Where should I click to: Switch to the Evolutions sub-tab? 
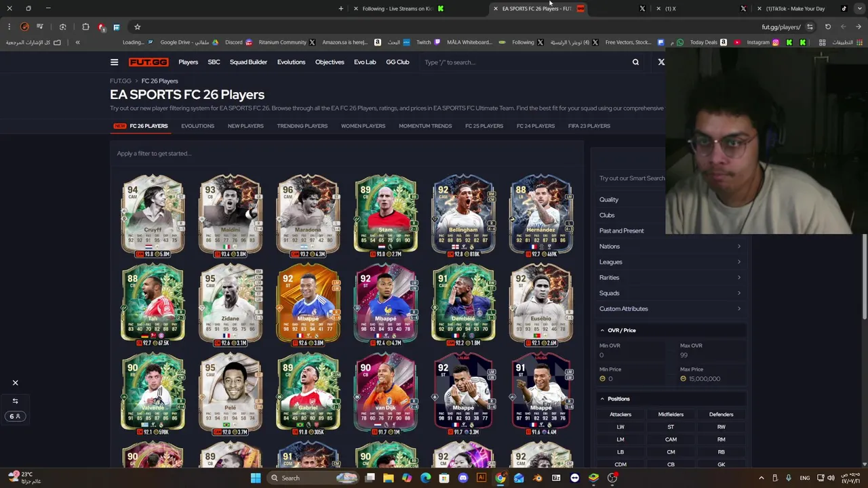point(197,126)
